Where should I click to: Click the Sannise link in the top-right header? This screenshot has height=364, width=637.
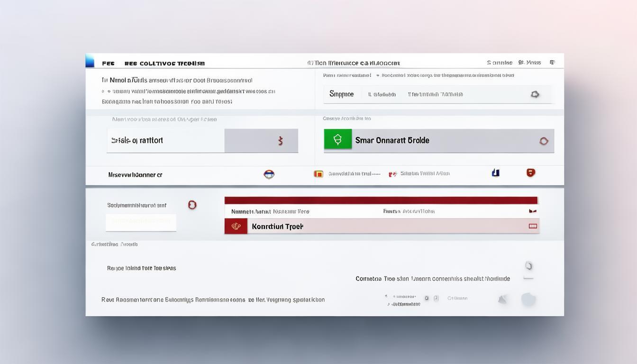click(x=499, y=63)
